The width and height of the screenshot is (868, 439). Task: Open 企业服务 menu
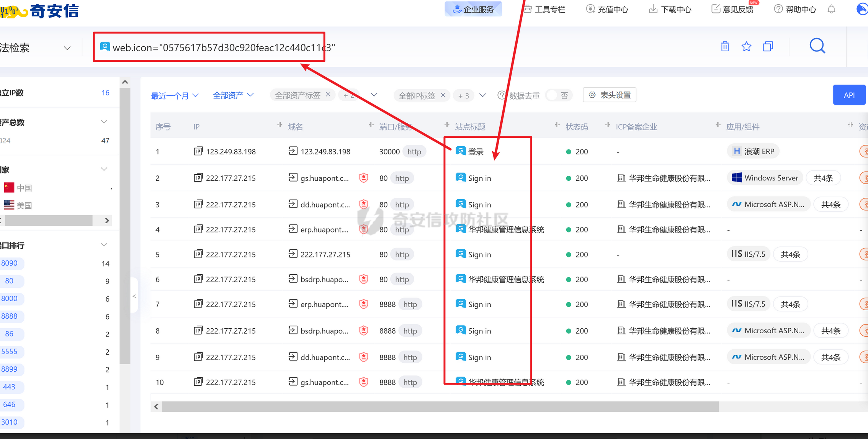click(x=473, y=9)
